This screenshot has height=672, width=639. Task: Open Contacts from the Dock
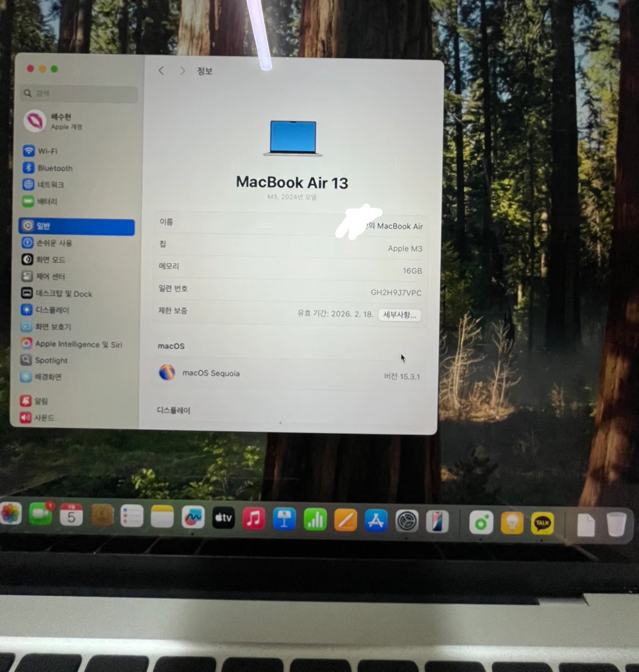click(102, 516)
